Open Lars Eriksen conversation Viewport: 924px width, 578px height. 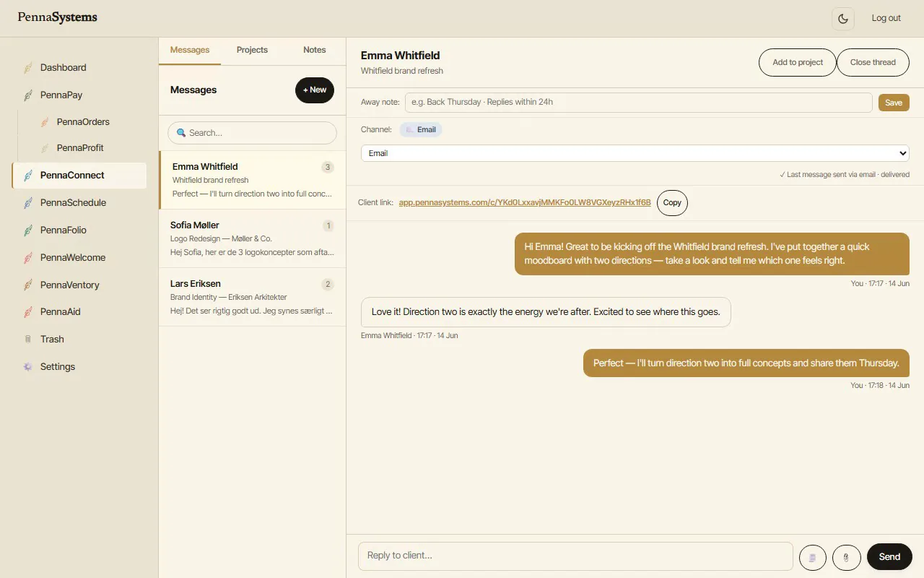(253, 297)
